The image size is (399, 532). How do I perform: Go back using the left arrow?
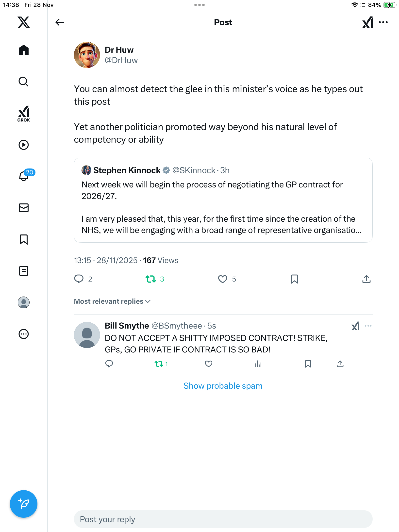point(60,22)
